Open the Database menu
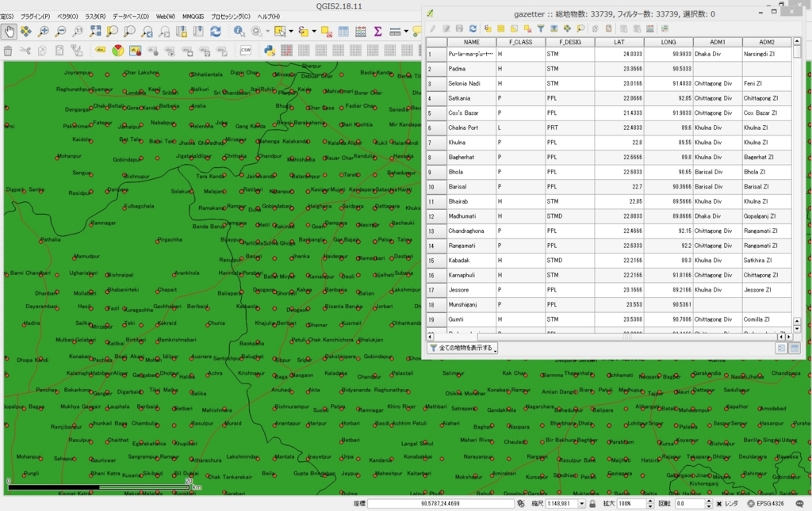Screen dimensions: 812x511 [x=131, y=17]
